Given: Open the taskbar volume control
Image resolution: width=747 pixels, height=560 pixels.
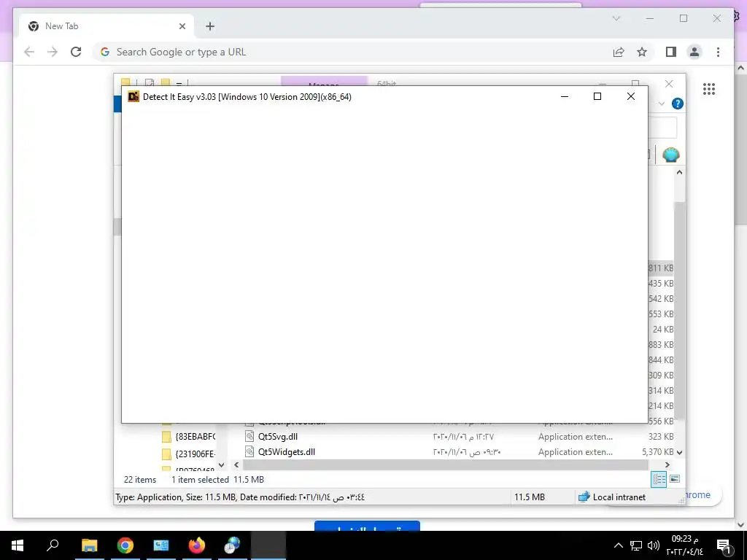Looking at the screenshot, I should coord(654,545).
